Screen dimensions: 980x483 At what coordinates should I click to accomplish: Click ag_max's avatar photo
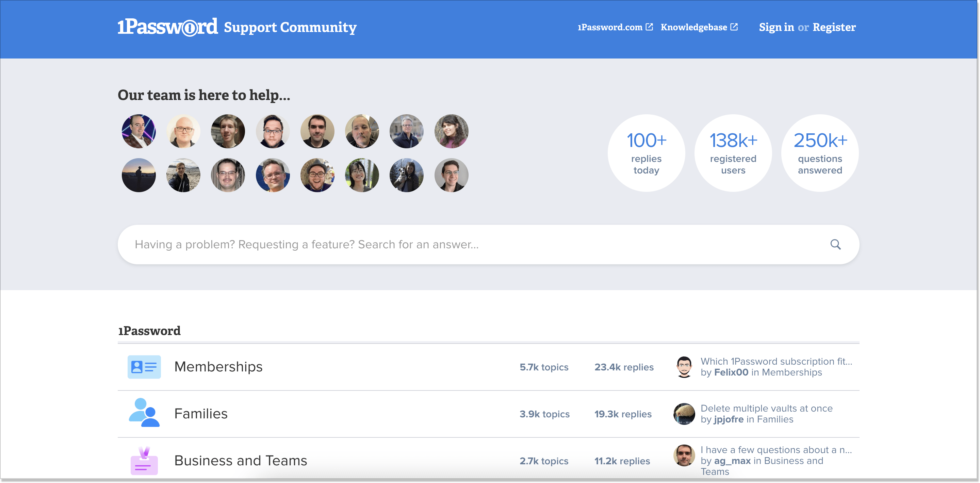coord(684,455)
